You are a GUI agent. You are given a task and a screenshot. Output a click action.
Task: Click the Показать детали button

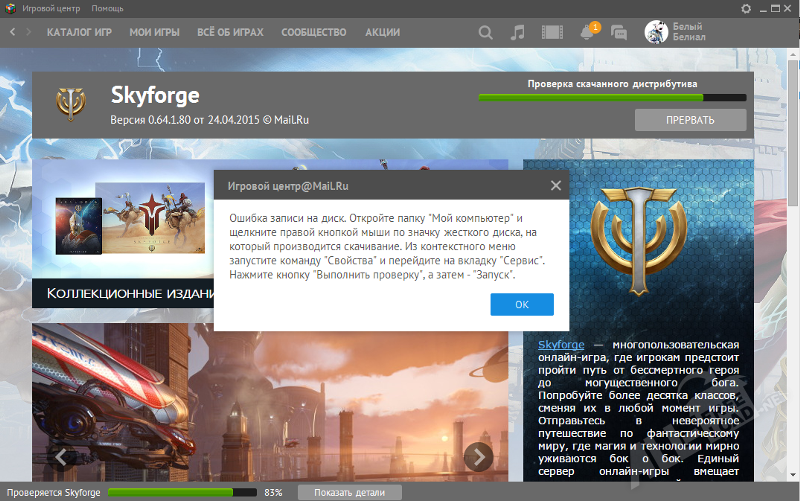pyautogui.click(x=343, y=492)
